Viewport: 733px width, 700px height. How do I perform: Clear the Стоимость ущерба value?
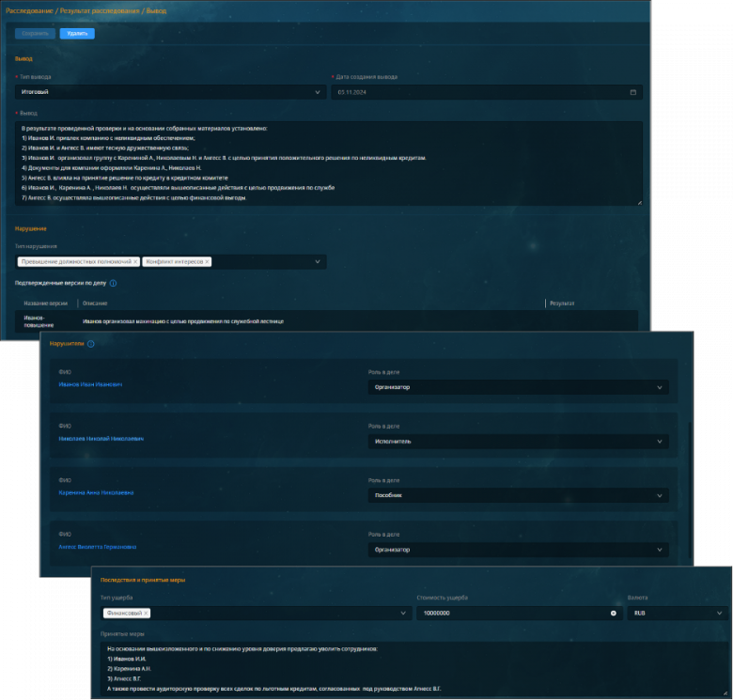point(613,613)
